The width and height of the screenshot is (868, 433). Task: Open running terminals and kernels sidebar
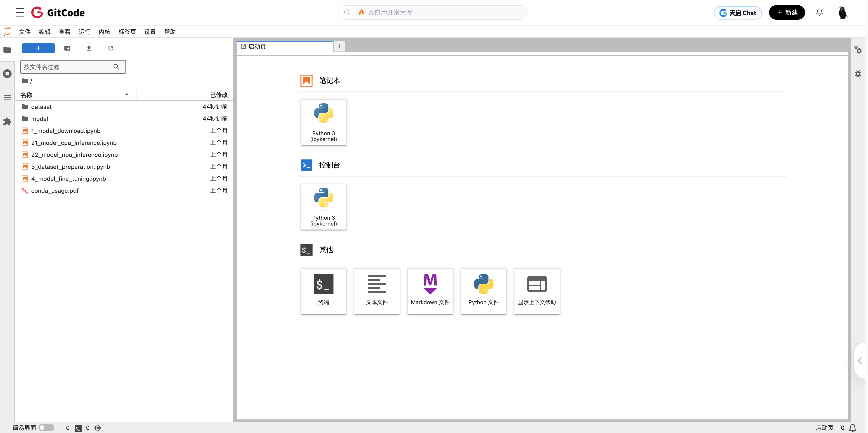coord(7,74)
